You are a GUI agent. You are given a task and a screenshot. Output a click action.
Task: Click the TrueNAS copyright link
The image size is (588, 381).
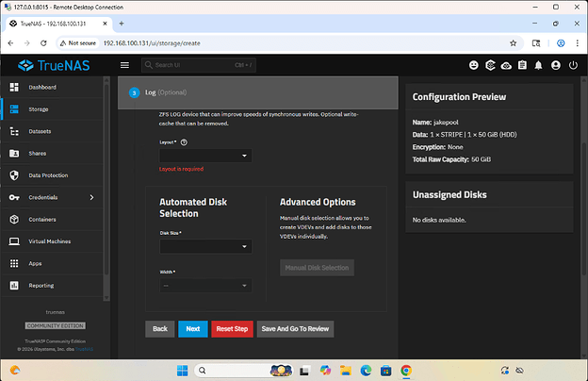tap(84, 349)
